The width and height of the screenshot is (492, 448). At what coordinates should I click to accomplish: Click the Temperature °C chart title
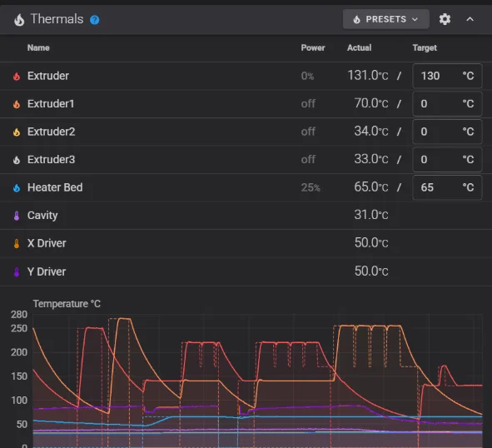(67, 304)
